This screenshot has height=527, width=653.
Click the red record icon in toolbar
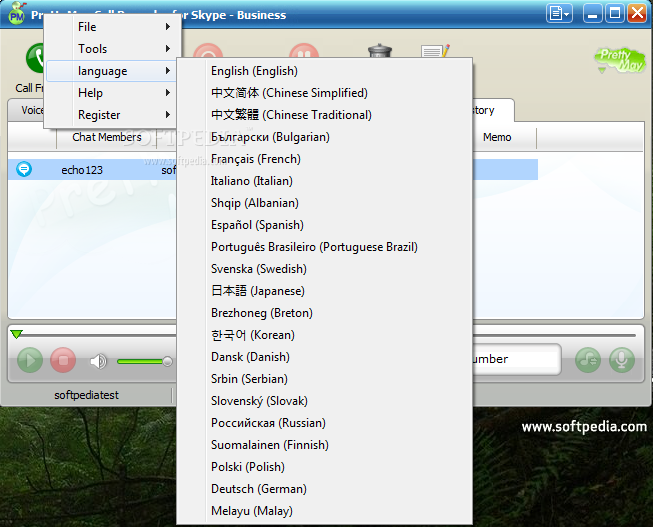[208, 51]
